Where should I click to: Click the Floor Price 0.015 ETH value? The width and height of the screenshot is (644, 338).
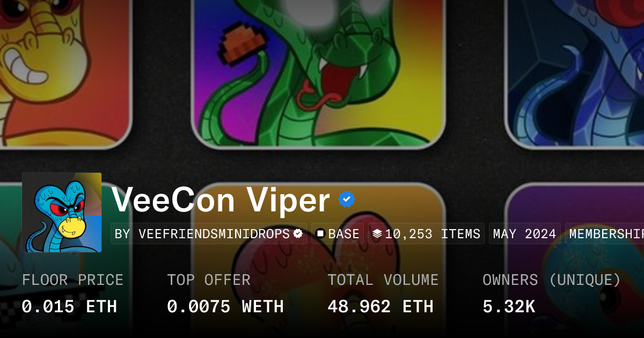pos(69,307)
